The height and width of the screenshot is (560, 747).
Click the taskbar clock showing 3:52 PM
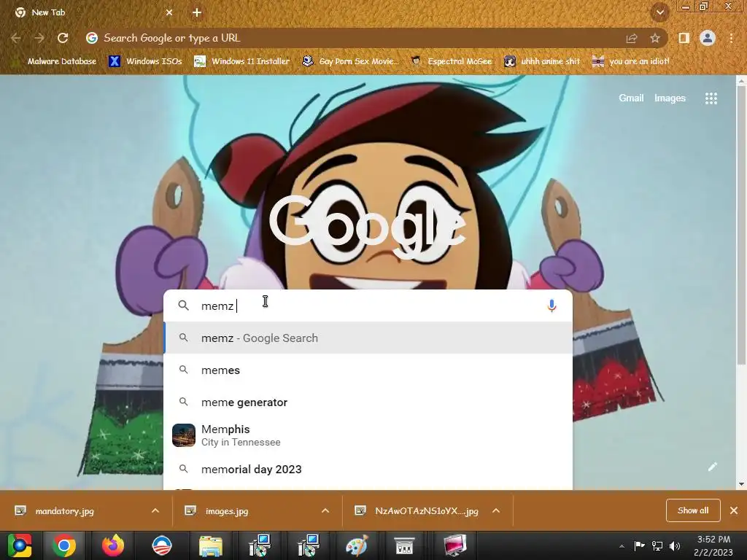[713, 545]
